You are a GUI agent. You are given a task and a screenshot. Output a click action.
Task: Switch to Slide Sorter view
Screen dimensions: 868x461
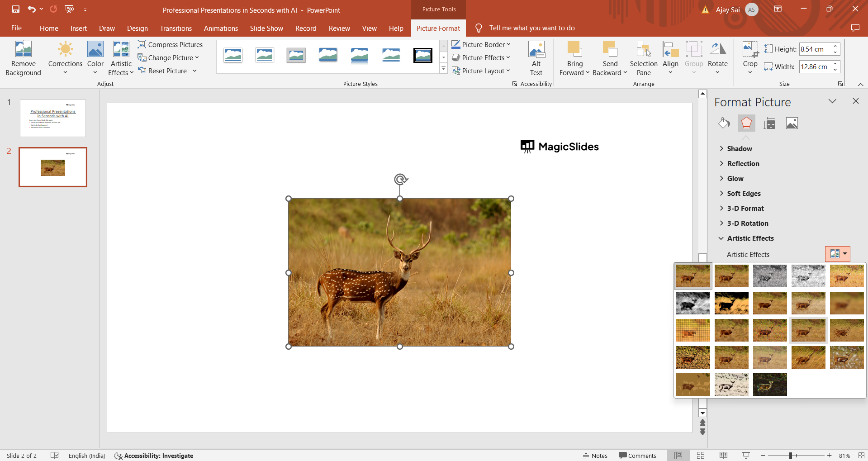point(701,456)
